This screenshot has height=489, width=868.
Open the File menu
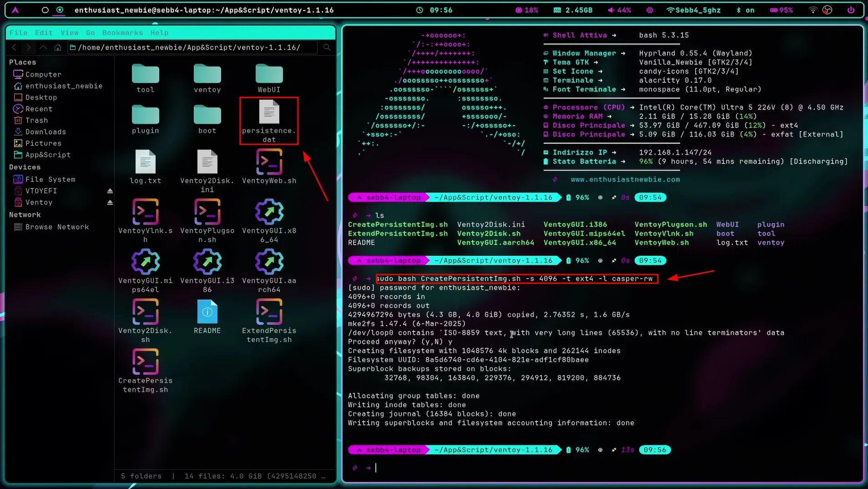pos(19,33)
